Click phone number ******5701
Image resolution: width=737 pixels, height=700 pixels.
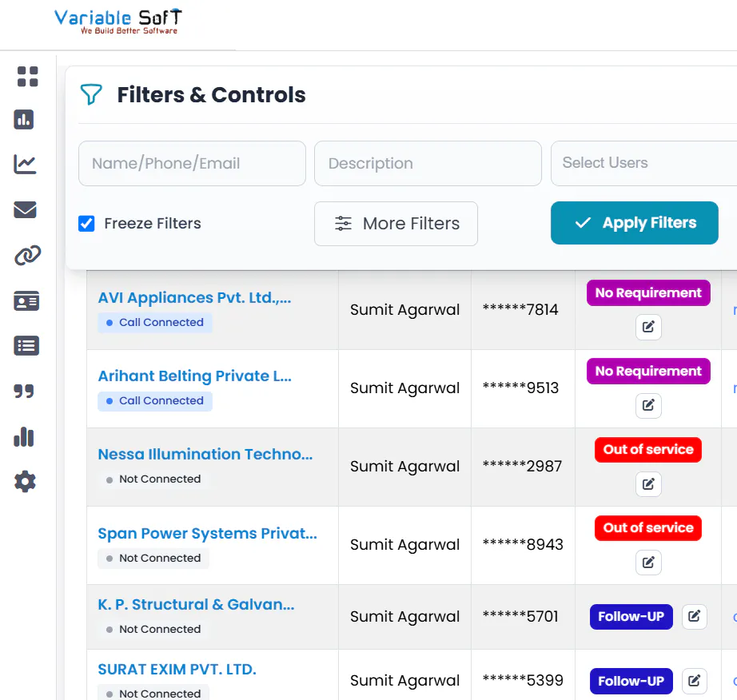pos(520,616)
